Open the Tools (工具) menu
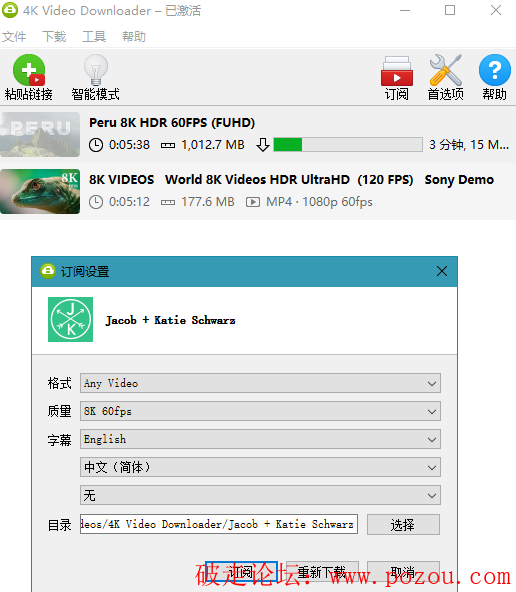The image size is (516, 592). 94,37
